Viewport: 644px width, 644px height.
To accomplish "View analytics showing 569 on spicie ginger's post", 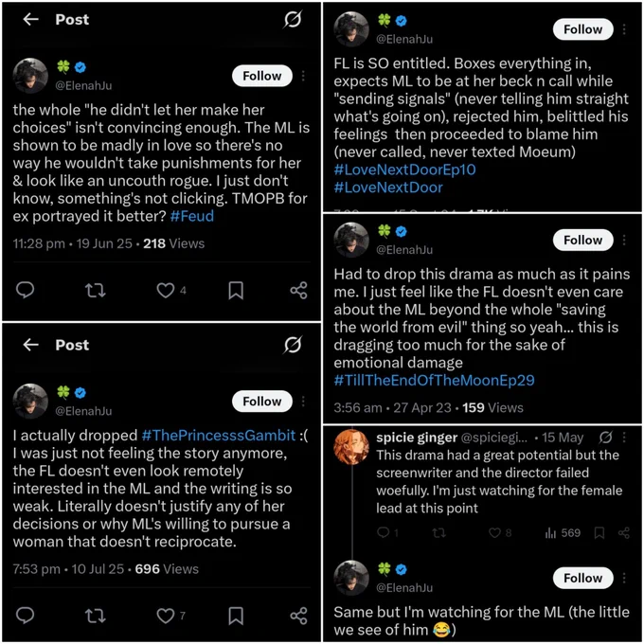I will [x=563, y=533].
